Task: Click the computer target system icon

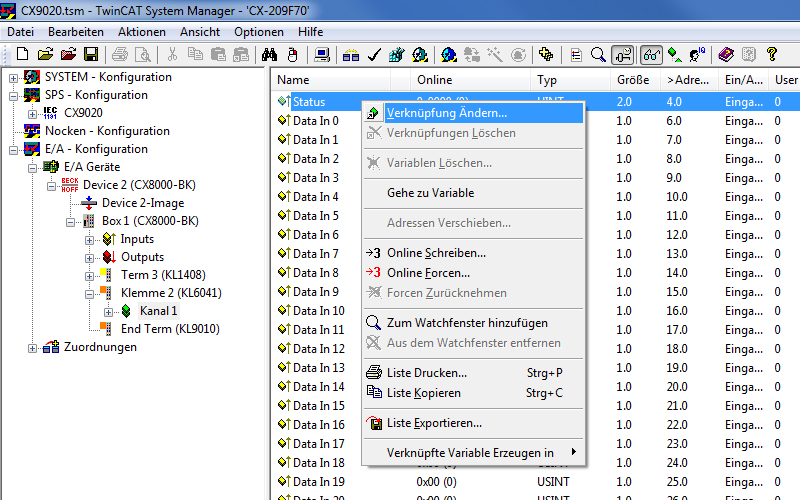Action: pyautogui.click(x=321, y=54)
